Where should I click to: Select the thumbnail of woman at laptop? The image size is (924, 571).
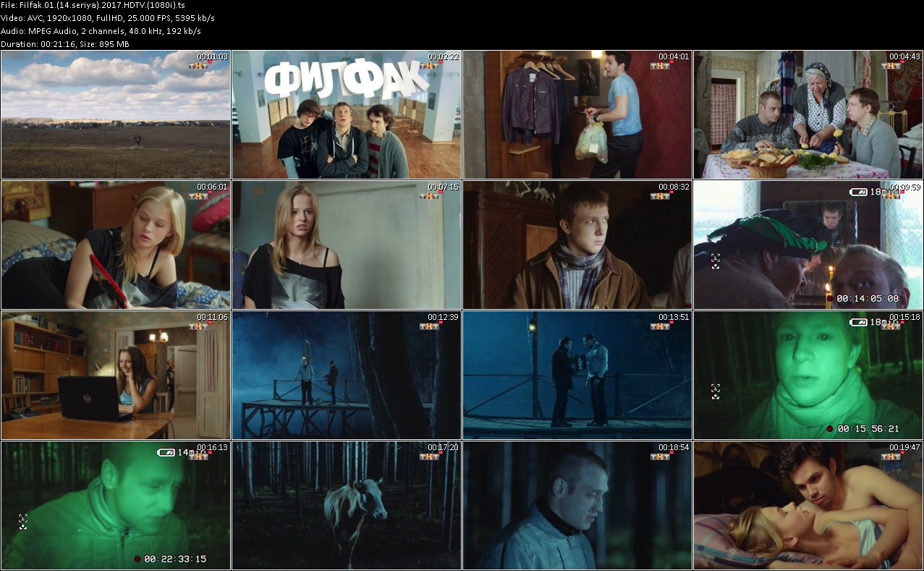click(115, 375)
